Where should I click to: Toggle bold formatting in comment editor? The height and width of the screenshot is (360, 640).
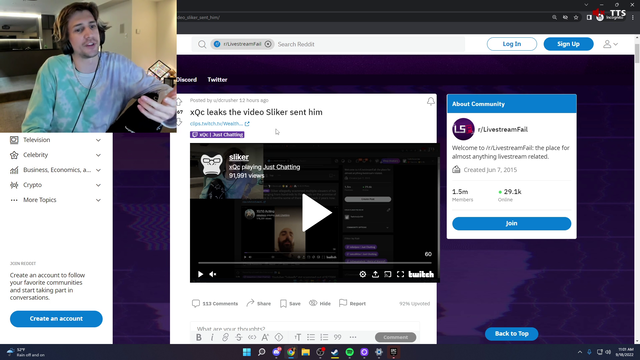tap(199, 337)
